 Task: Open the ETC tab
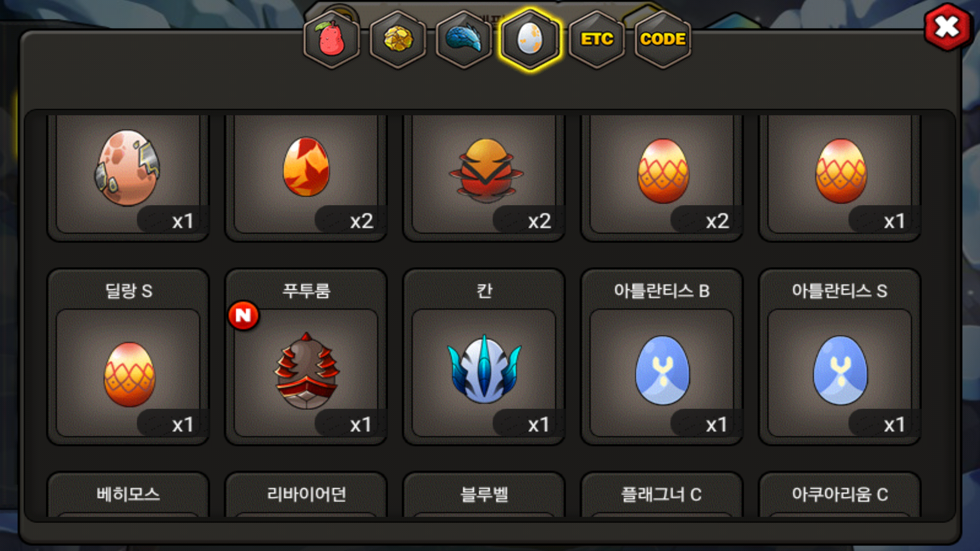point(597,39)
